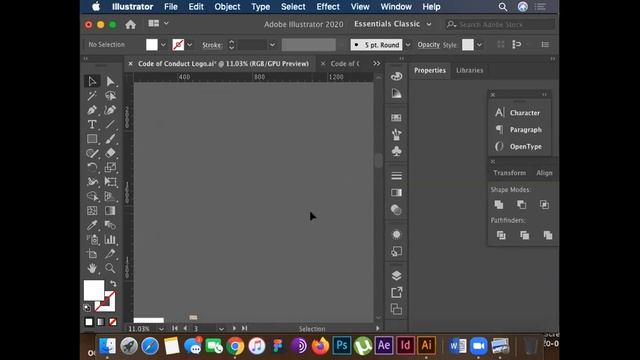Screen dimensions: 640x360
Task: Select the Column Graph tool
Action: tap(110, 240)
